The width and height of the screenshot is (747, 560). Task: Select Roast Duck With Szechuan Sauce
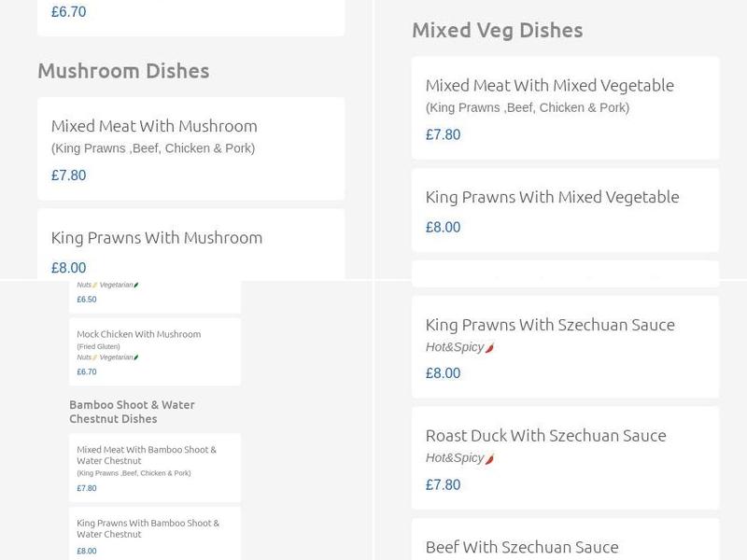546,436
